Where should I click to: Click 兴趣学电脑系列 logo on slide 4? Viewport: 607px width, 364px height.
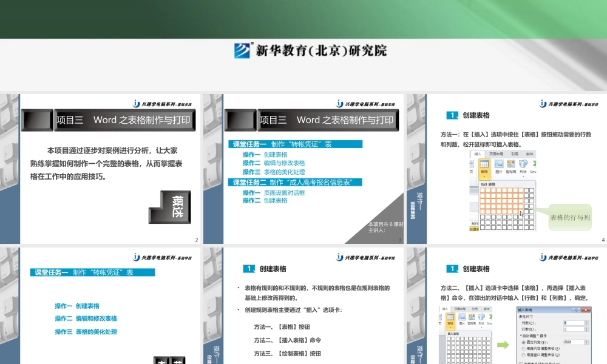(x=569, y=104)
